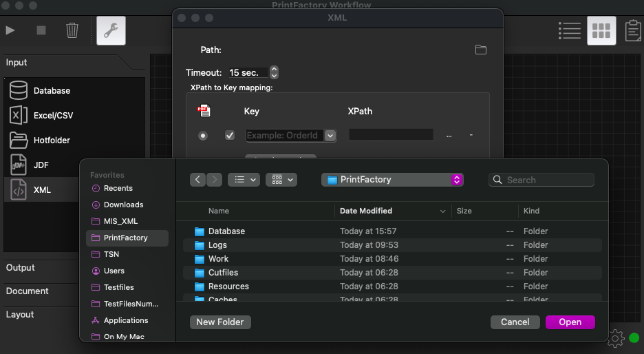The width and height of the screenshot is (644, 354).
Task: Sort files by Name column
Action: click(x=219, y=211)
